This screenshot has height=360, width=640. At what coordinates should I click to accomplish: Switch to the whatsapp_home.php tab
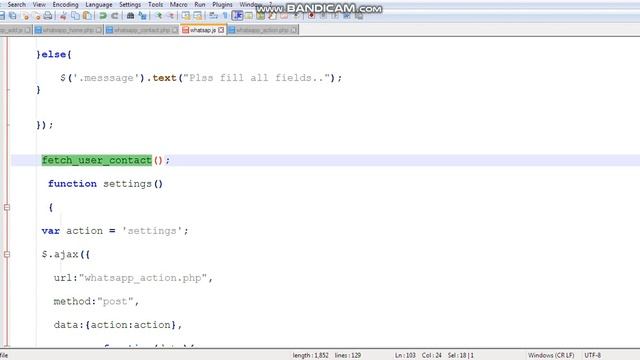click(x=68, y=30)
